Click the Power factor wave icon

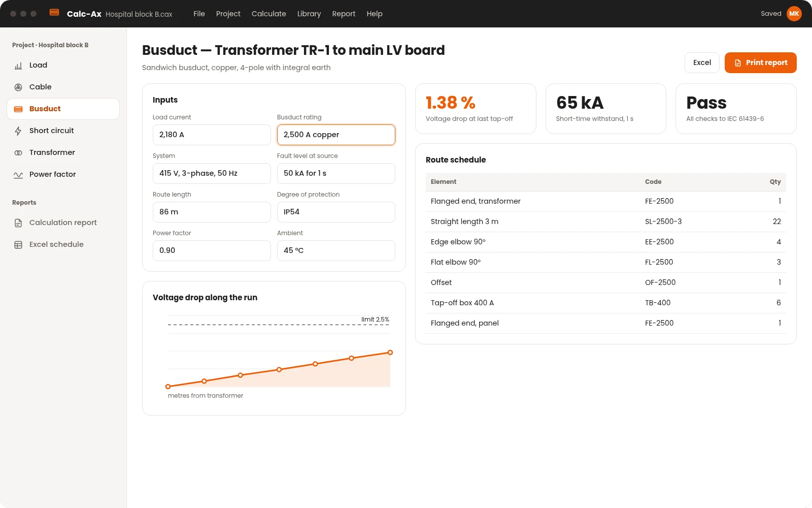pos(18,175)
